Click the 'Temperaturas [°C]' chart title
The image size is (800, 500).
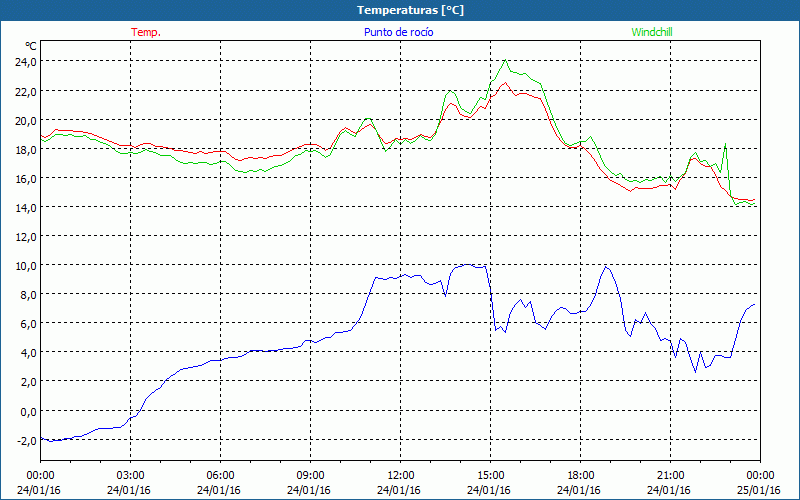[x=410, y=10]
